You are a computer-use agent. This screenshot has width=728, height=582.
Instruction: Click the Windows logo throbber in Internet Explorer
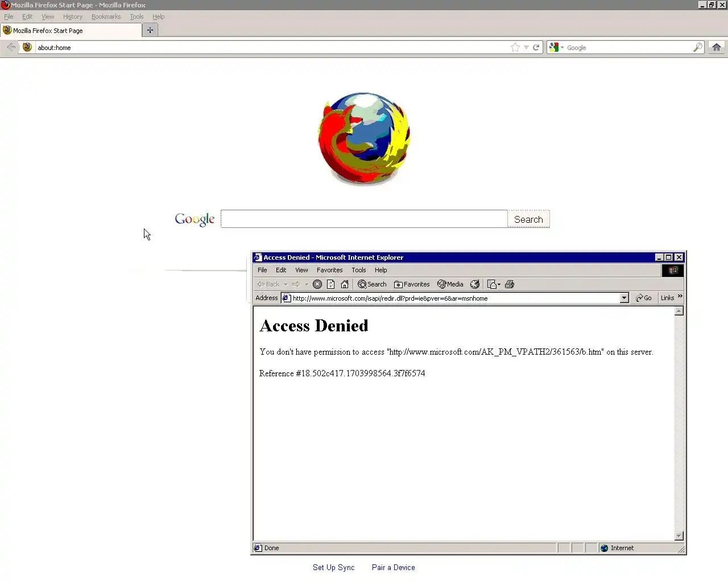(x=673, y=271)
